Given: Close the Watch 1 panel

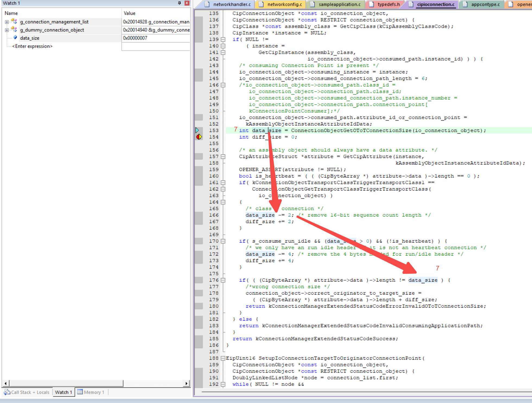Looking at the screenshot, I should (187, 3).
